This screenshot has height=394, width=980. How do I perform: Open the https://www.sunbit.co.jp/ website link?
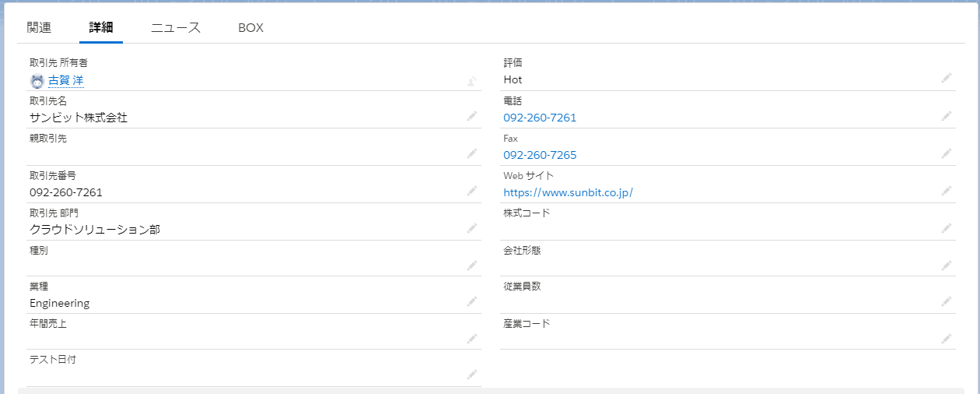(x=568, y=192)
